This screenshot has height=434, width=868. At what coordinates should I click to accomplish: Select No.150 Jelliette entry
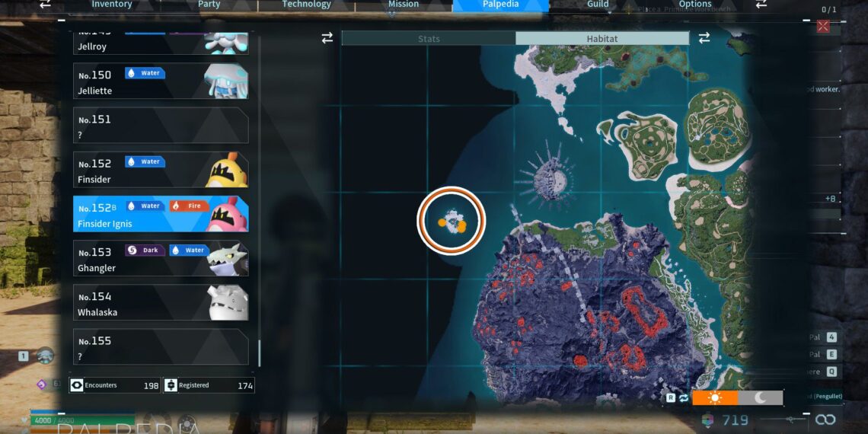click(161, 81)
